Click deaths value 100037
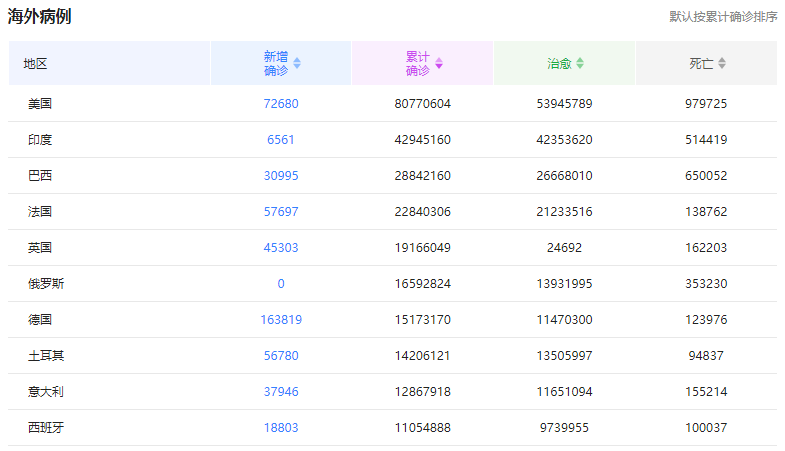Screen dimensions: 785x451 pyautogui.click(x=706, y=428)
